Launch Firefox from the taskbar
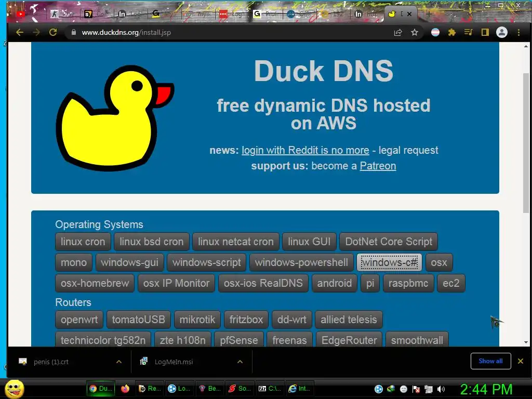The width and height of the screenshot is (532, 399). click(125, 389)
